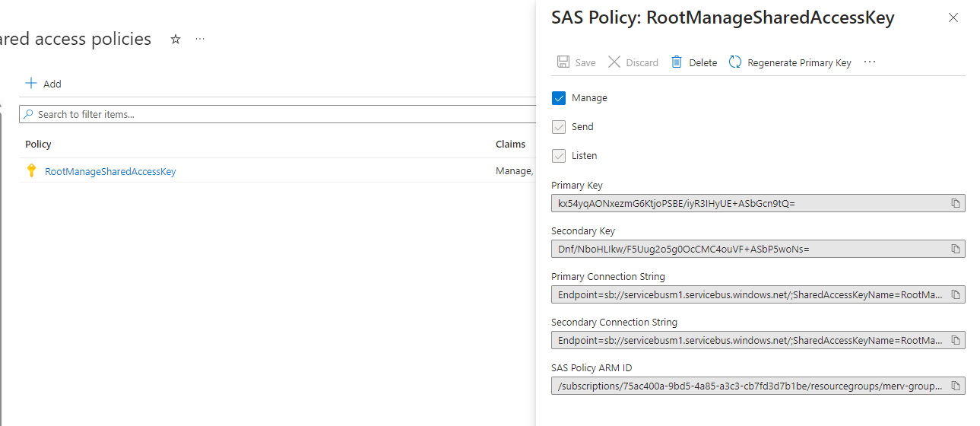This screenshot has width=980, height=426.
Task: Click the Delete trash icon
Action: [x=677, y=62]
